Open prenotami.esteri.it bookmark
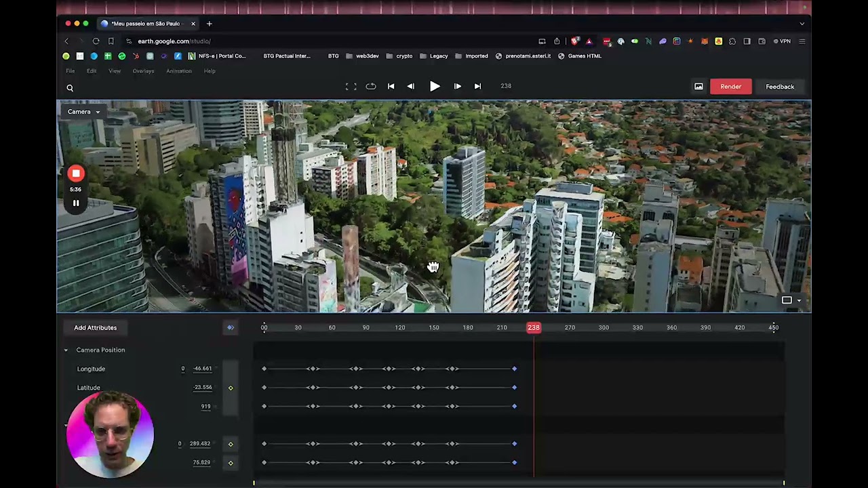The height and width of the screenshot is (488, 868). point(523,56)
